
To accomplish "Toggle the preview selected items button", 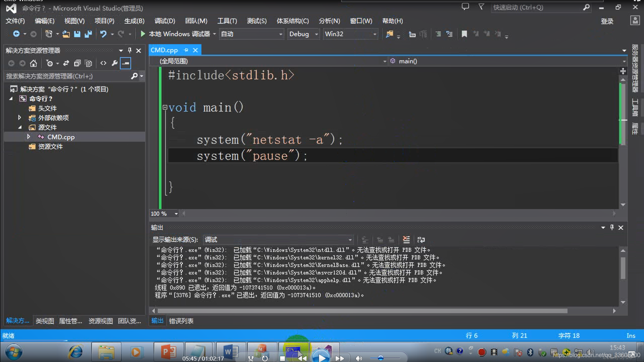I will click(126, 64).
